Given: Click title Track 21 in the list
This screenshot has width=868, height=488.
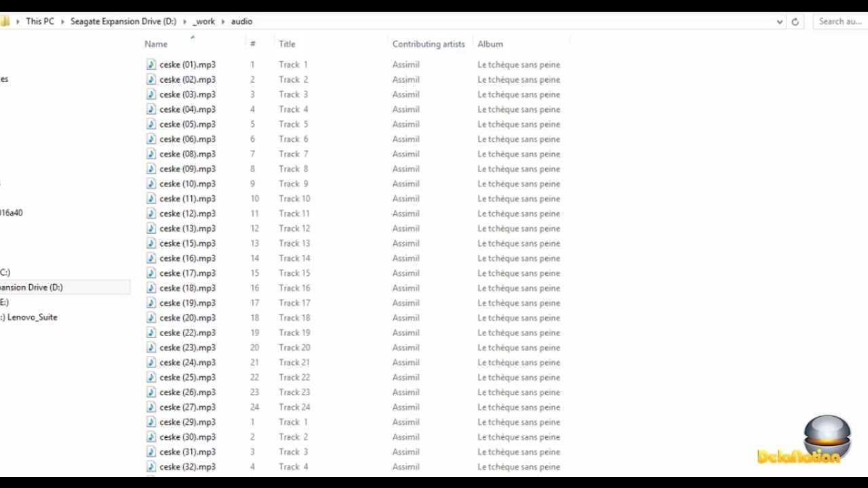Looking at the screenshot, I should point(294,363).
